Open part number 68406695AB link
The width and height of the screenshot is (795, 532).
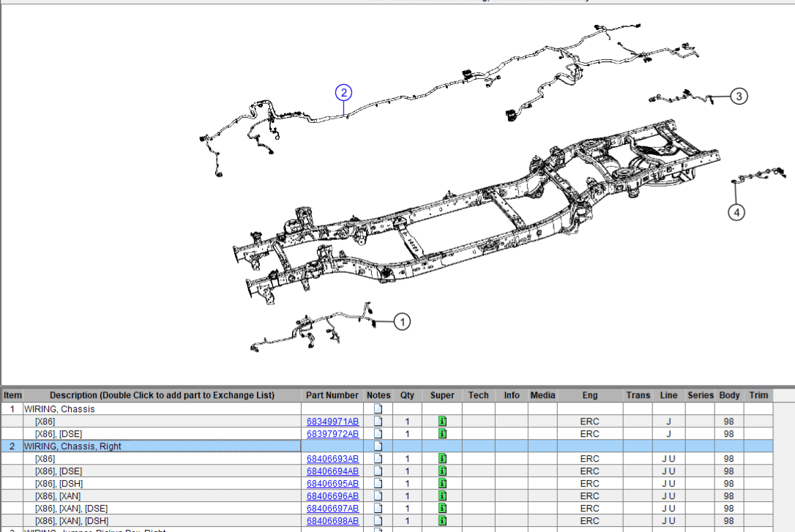pos(332,484)
